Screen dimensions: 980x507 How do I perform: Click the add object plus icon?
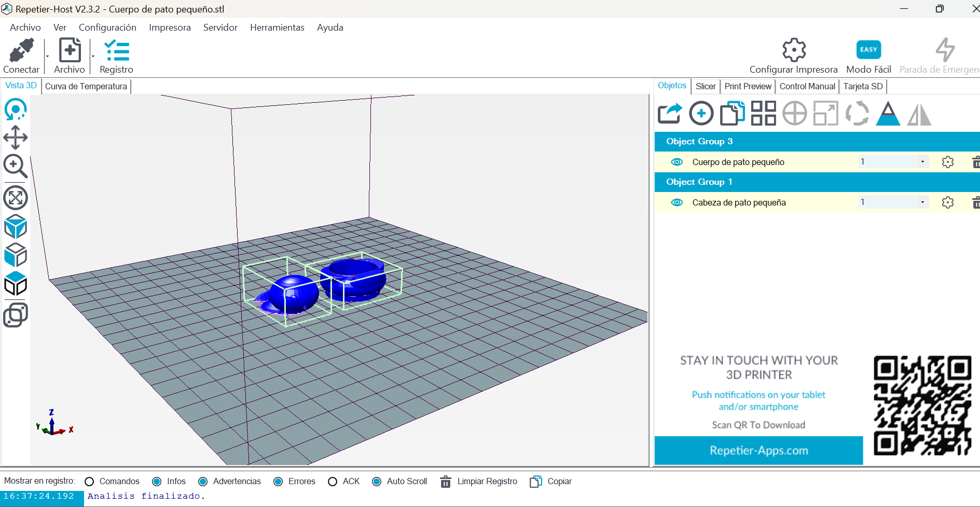701,114
